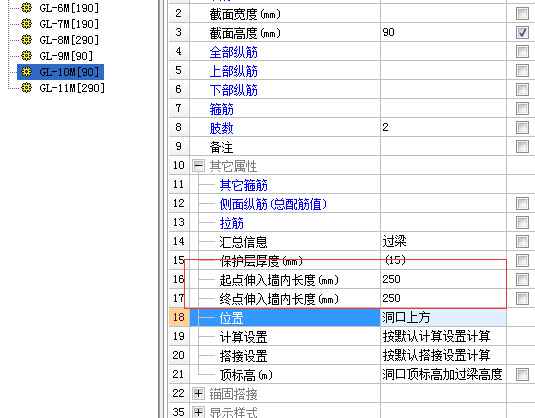Image resolution: width=535 pixels, height=418 pixels.
Task: Click the gear icon next to GL-7M[190]
Action: (26, 24)
